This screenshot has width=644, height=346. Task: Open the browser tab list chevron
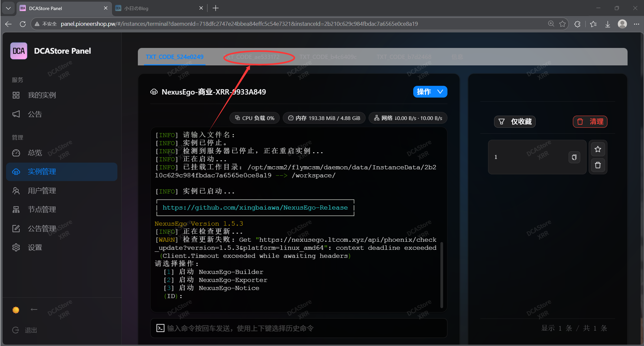(8, 8)
